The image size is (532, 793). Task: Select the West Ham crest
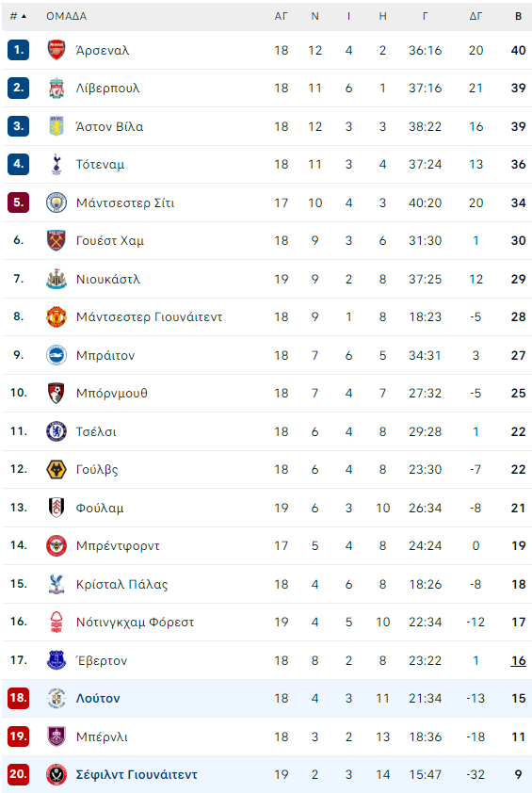pos(56,241)
